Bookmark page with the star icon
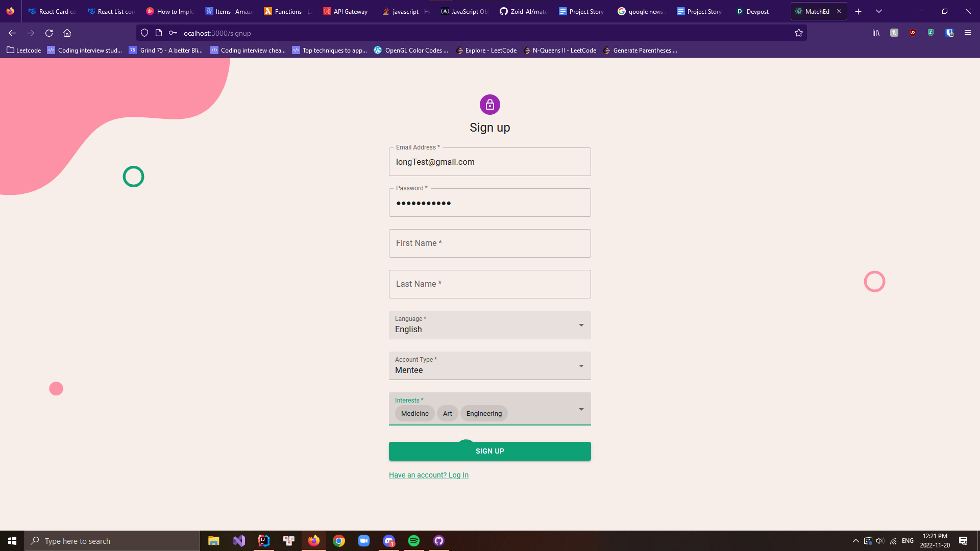 799,33
